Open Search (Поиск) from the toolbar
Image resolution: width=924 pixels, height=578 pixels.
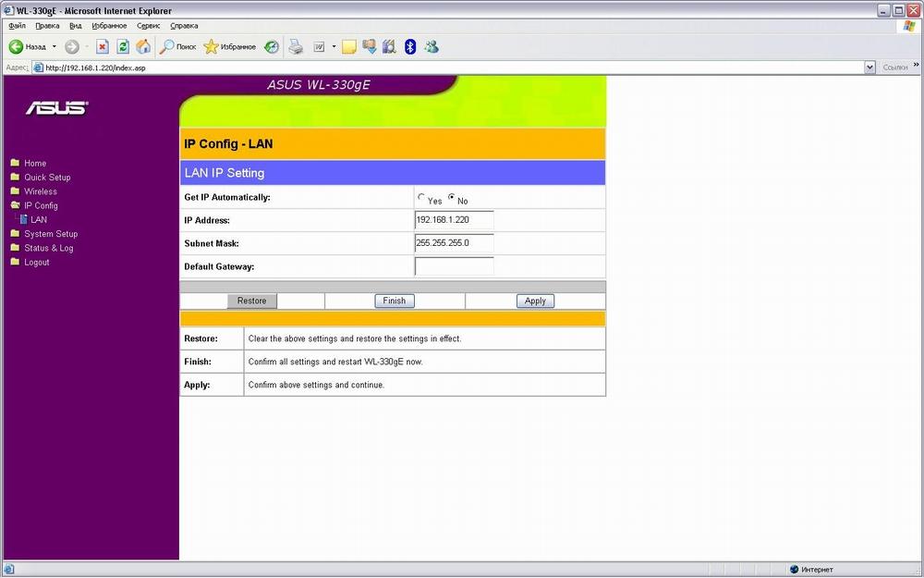pyautogui.click(x=178, y=46)
